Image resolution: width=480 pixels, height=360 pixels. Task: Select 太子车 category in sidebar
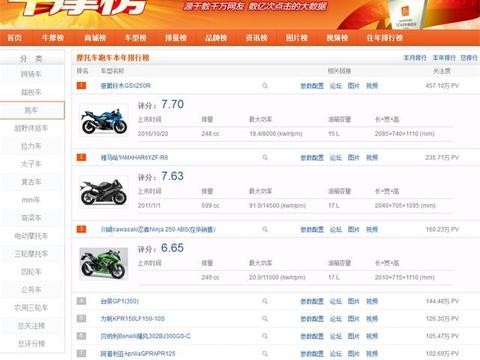point(31,164)
